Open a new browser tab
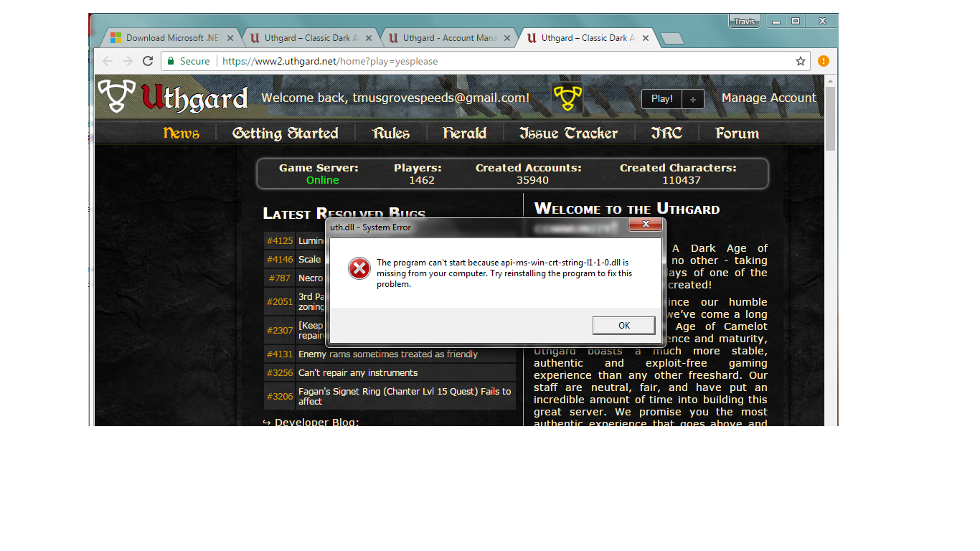The width and height of the screenshot is (980, 551). pos(672,39)
